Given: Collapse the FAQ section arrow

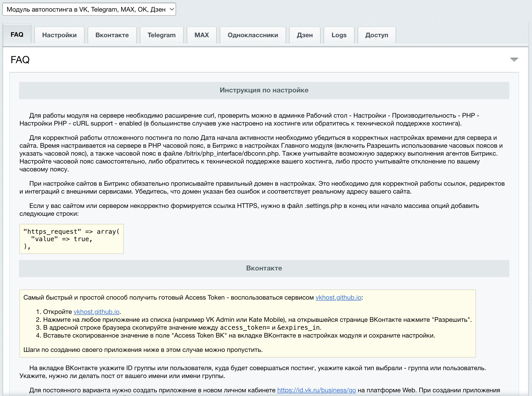Looking at the screenshot, I should pos(514,60).
